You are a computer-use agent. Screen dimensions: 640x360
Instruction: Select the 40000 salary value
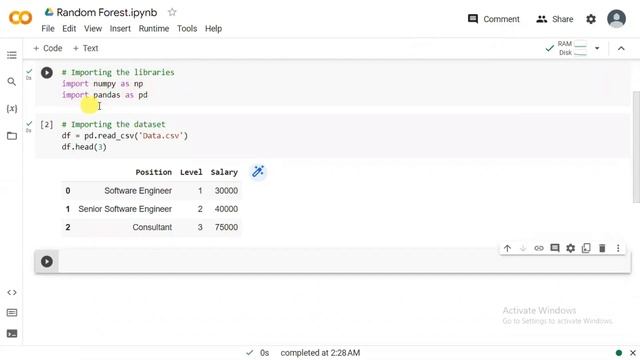(226, 209)
